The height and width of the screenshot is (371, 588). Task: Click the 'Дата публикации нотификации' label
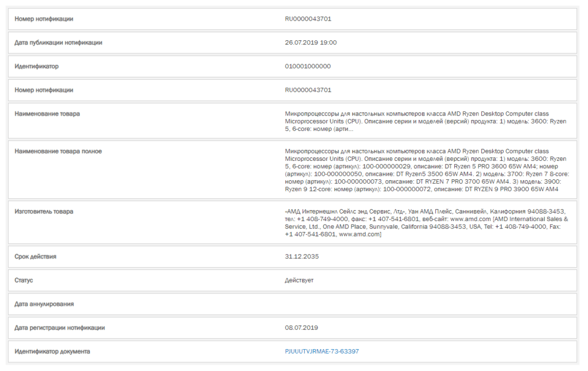click(59, 42)
